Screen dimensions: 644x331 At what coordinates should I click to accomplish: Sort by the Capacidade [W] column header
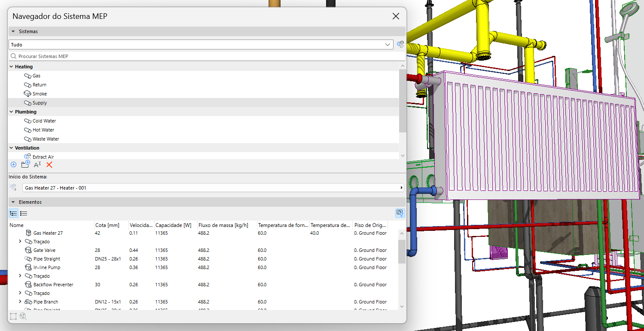pos(173,225)
